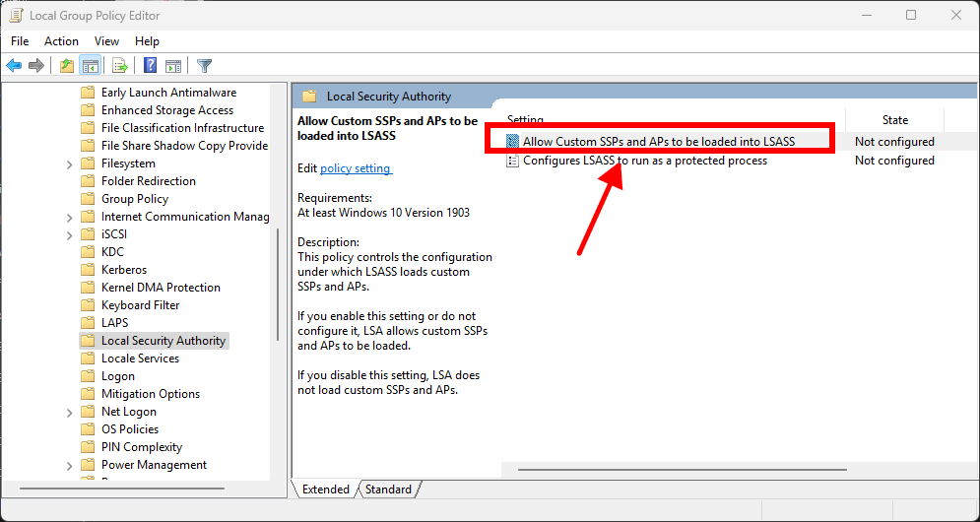Click the Export List toolbar icon
The image size is (980, 522).
tap(120, 66)
